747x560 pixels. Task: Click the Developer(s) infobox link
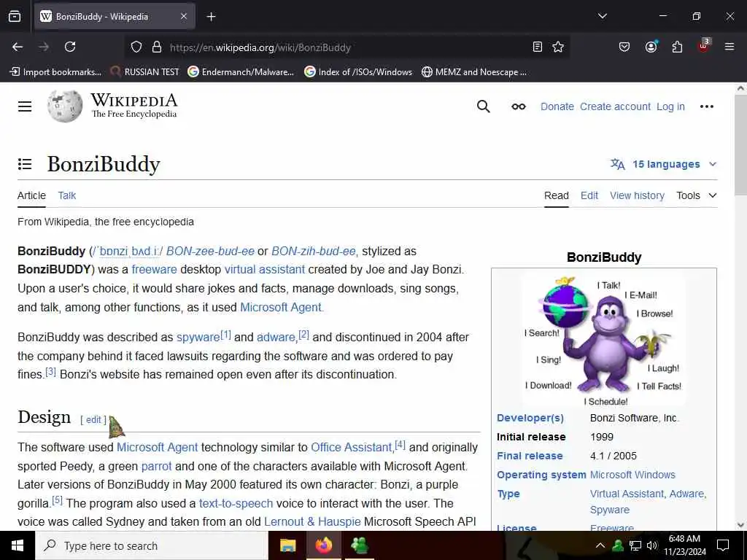[530, 418]
